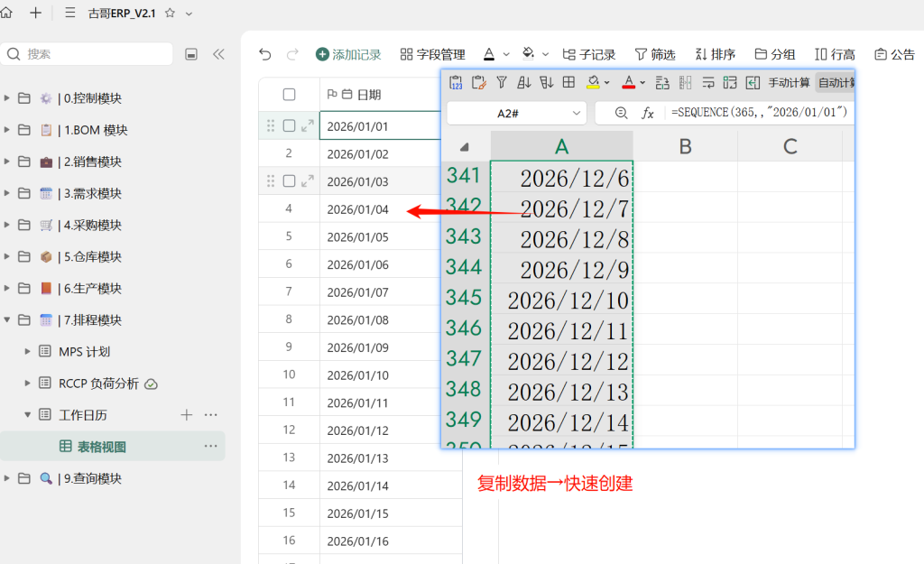Click the redo arrow

pos(292,55)
